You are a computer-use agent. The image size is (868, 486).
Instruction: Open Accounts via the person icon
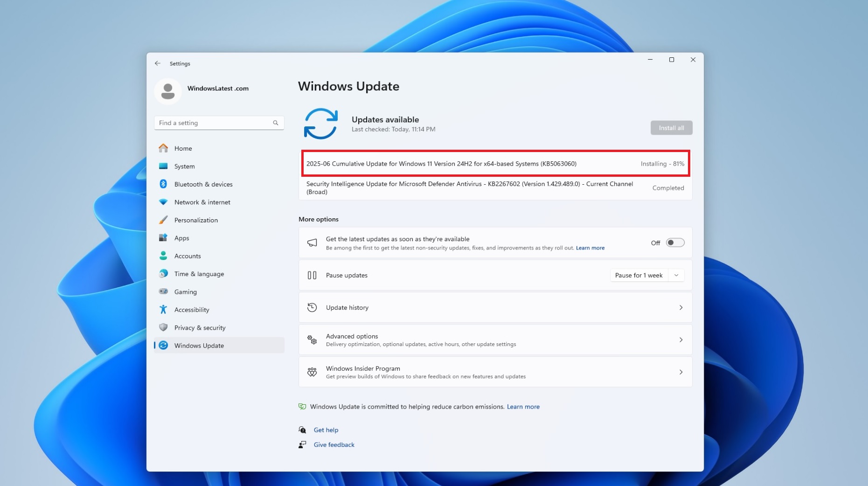[163, 256]
